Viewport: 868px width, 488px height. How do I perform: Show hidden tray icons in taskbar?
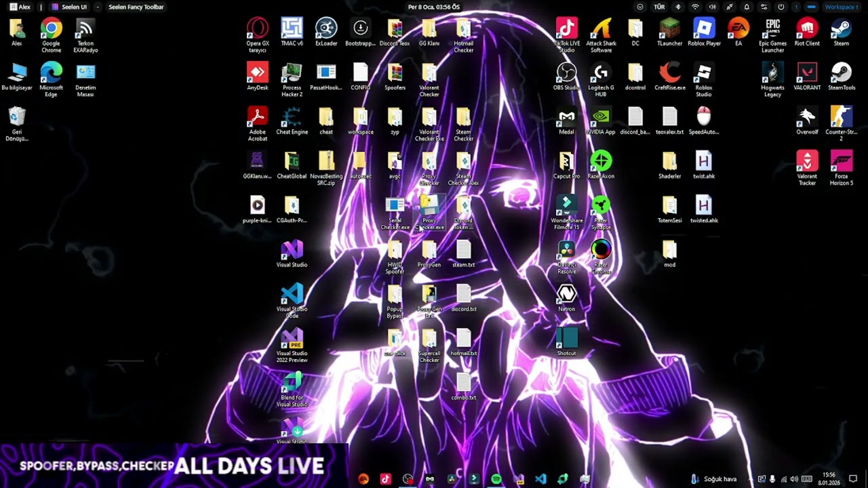pyautogui.click(x=750, y=479)
